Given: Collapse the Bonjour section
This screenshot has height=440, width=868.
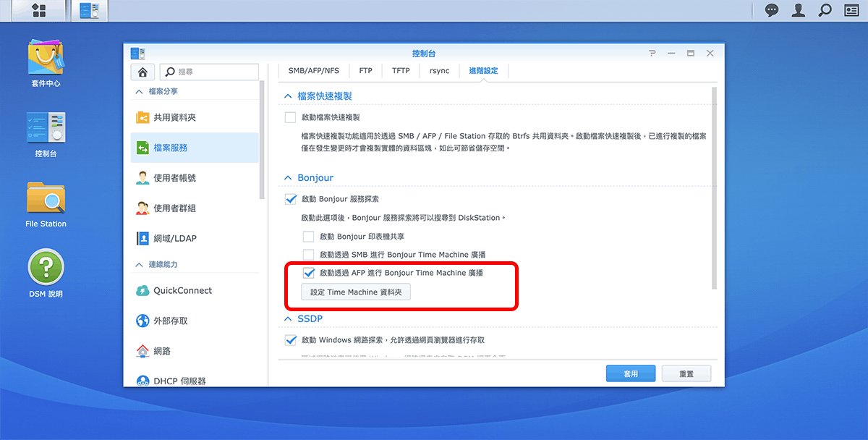Looking at the screenshot, I should [288, 178].
